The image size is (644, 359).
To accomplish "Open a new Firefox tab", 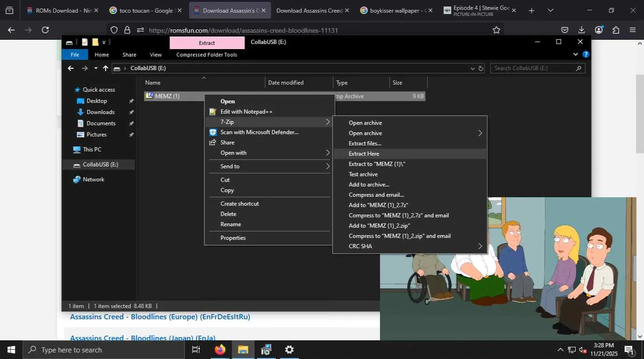I will coord(531,10).
